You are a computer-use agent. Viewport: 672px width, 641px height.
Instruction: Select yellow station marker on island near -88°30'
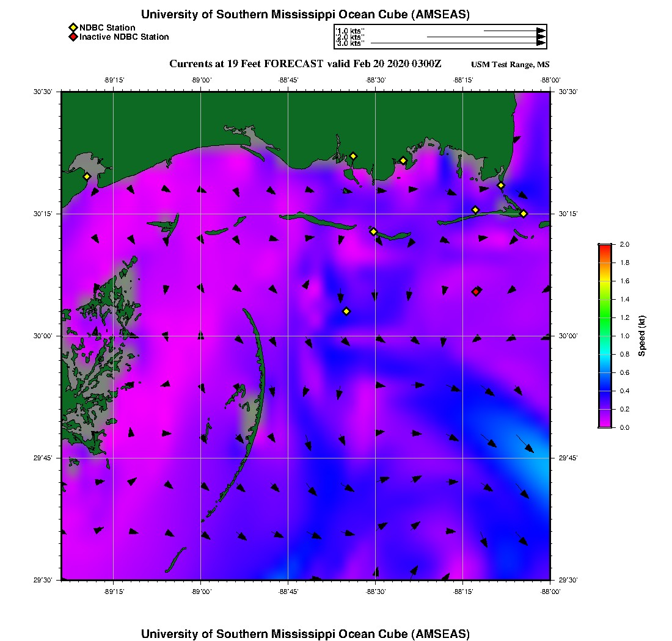click(x=373, y=231)
